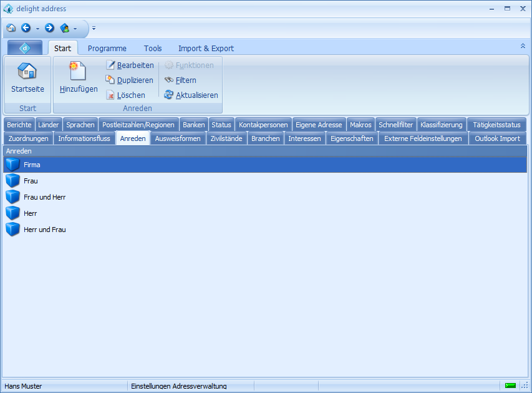
Task: Expand the user icon dropdown arrow
Action: click(75, 29)
